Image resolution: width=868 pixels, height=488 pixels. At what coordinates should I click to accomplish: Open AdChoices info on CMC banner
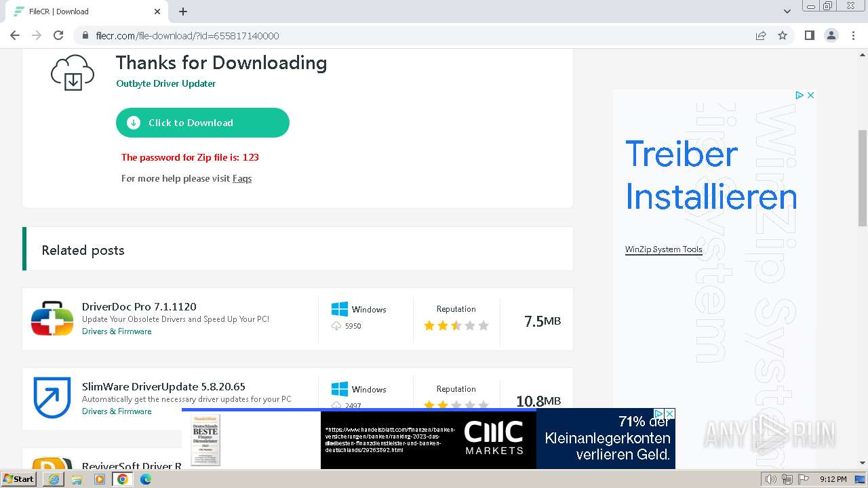coord(658,413)
